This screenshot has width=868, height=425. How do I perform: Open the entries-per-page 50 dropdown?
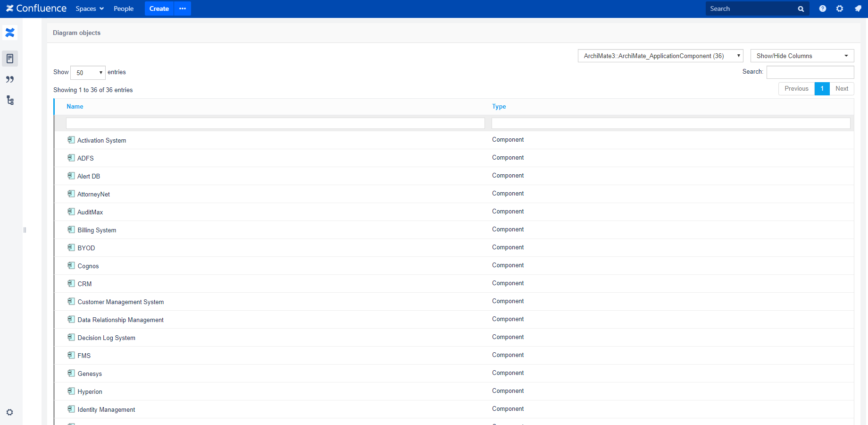click(88, 73)
